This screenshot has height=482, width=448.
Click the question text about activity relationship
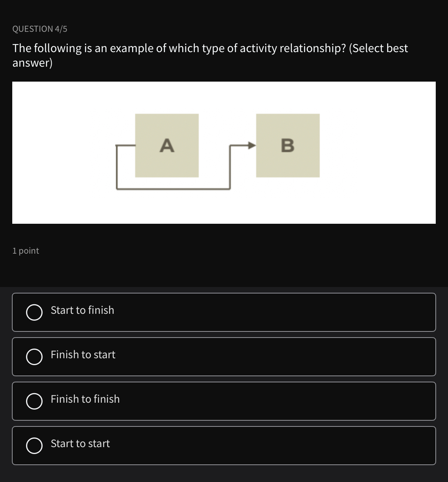[210, 55]
